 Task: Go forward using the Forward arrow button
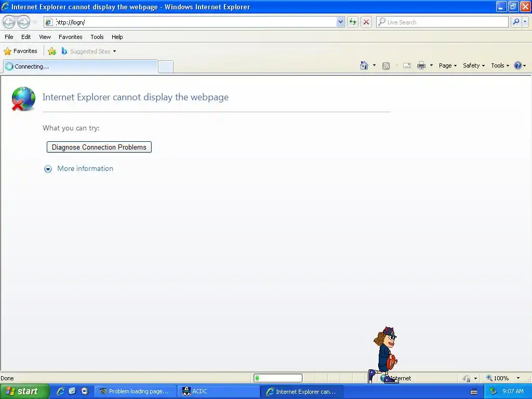pyautogui.click(x=23, y=22)
